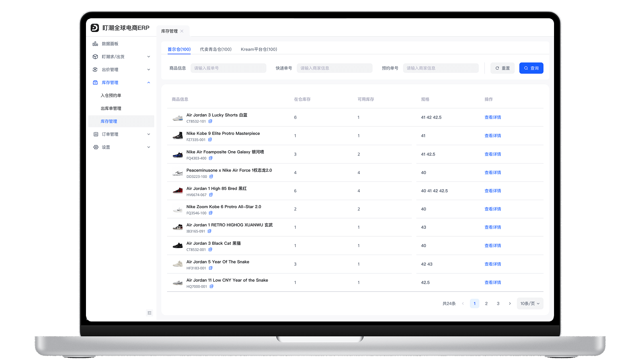The height and width of the screenshot is (364, 640).
Task: Copy SKU code HQ7000-001
Action: tap(211, 286)
